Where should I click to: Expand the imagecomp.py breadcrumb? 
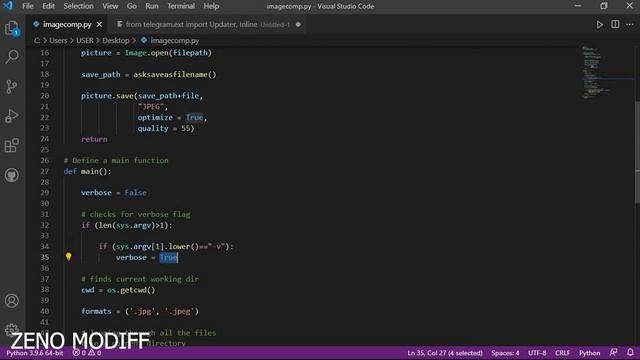tap(174, 40)
